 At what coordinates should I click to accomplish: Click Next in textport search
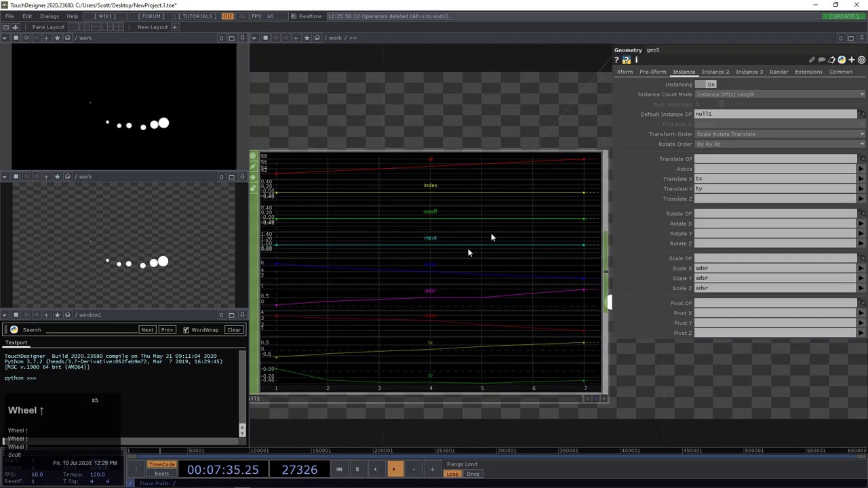click(x=147, y=330)
